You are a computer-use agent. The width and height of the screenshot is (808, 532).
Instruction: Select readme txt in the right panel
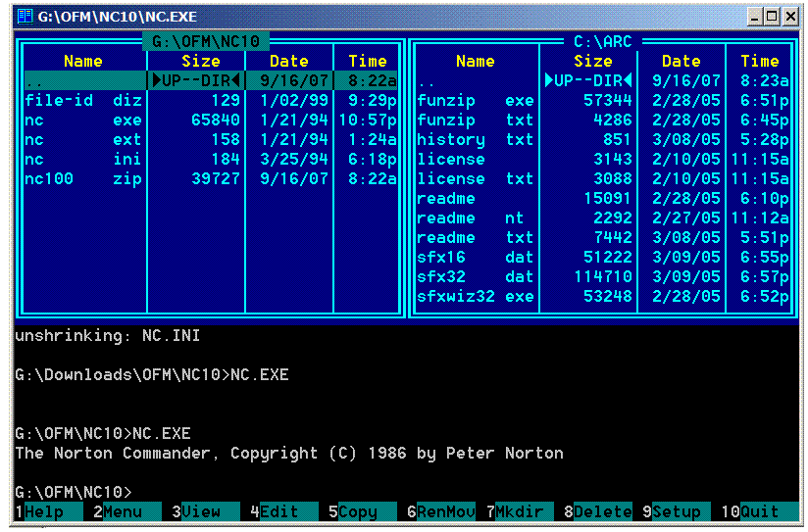point(603,237)
